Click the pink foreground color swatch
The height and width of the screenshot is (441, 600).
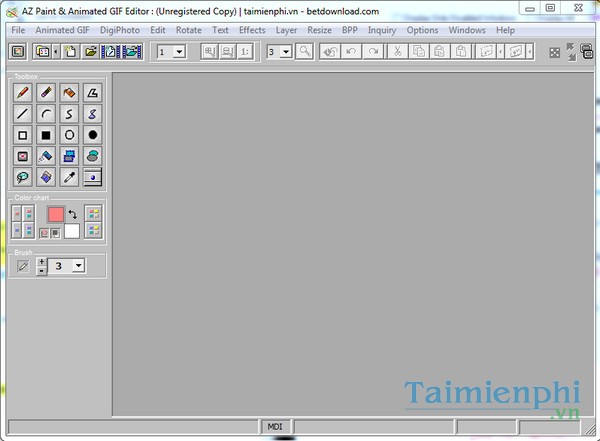[56, 215]
